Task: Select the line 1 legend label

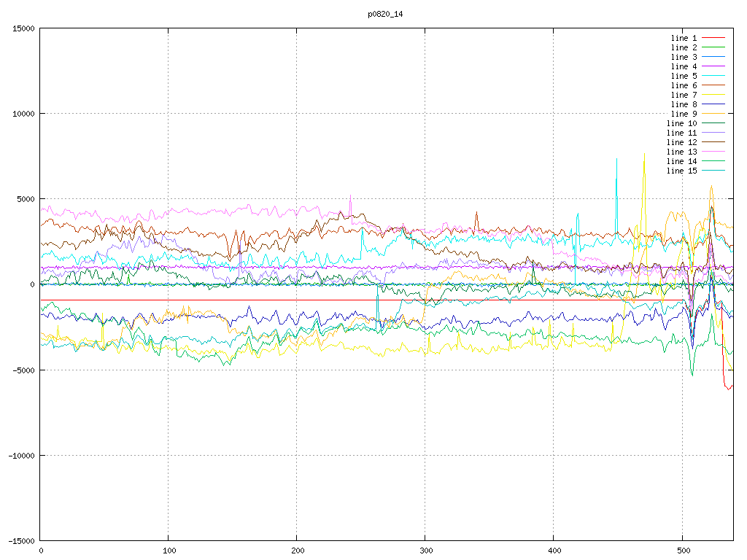Action: pyautogui.click(x=684, y=38)
